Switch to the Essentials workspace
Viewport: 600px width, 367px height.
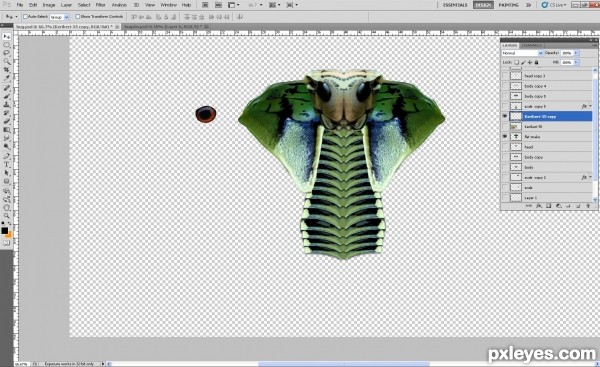coord(455,5)
